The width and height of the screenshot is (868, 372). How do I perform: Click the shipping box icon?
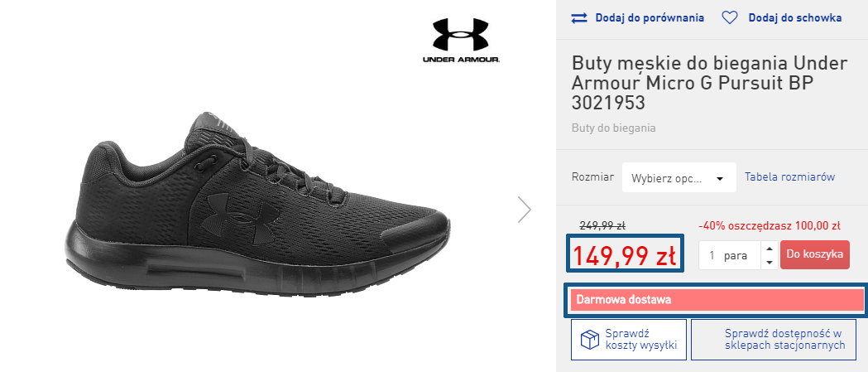click(x=589, y=340)
